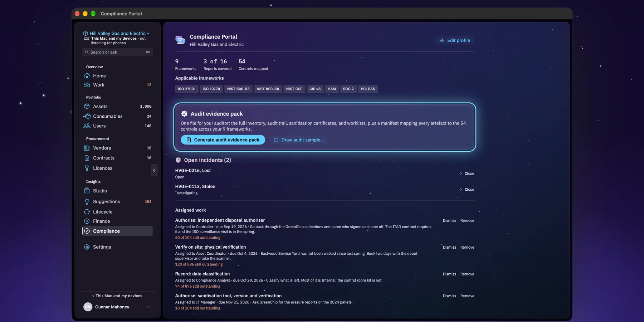Click the ISO 27001 framework tag

(x=187, y=89)
